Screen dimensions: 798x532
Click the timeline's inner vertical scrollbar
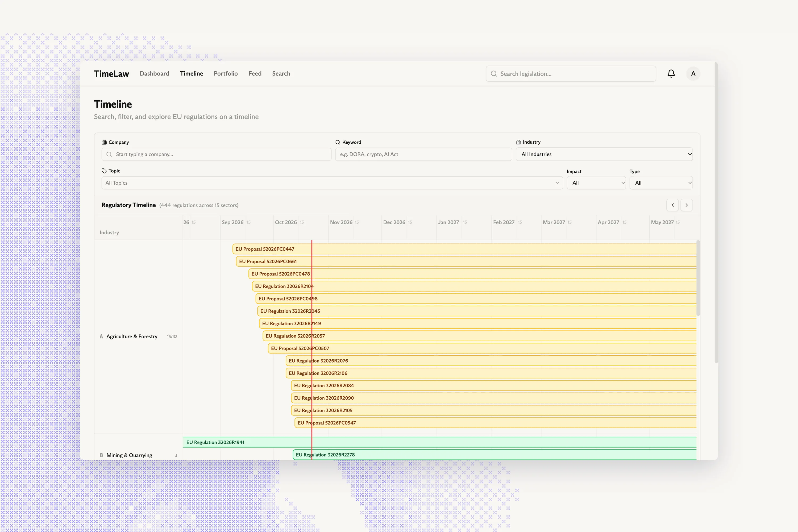pos(698,278)
